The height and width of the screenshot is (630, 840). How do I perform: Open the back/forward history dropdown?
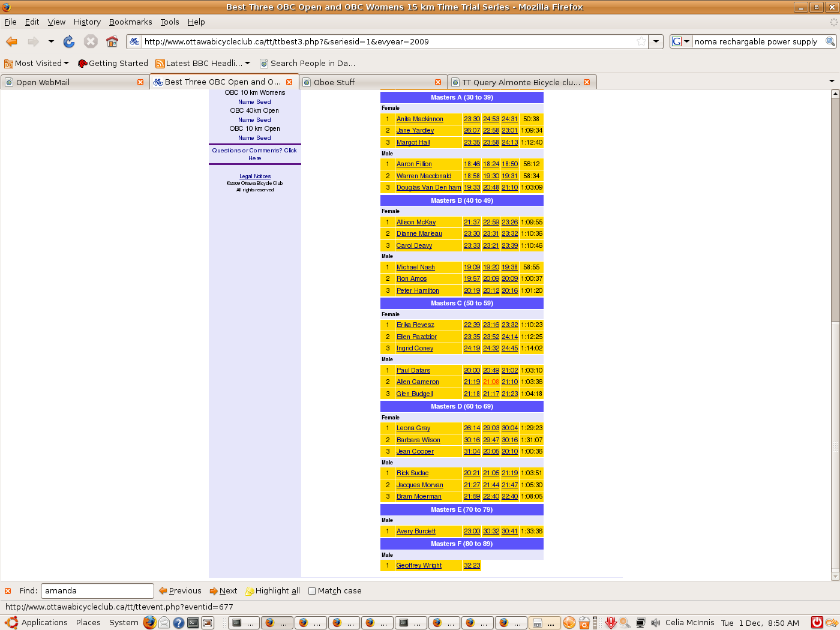[x=51, y=41]
